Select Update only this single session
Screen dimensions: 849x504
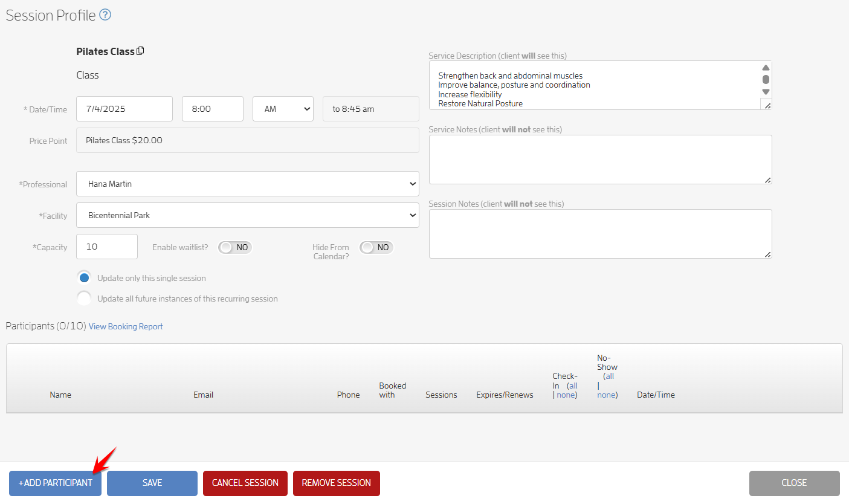point(85,278)
